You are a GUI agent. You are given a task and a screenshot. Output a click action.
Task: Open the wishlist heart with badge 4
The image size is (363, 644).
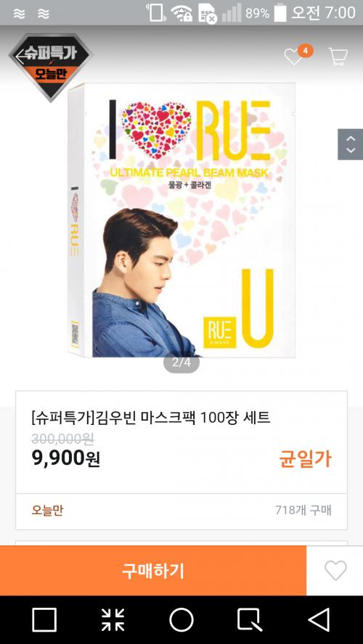[294, 57]
